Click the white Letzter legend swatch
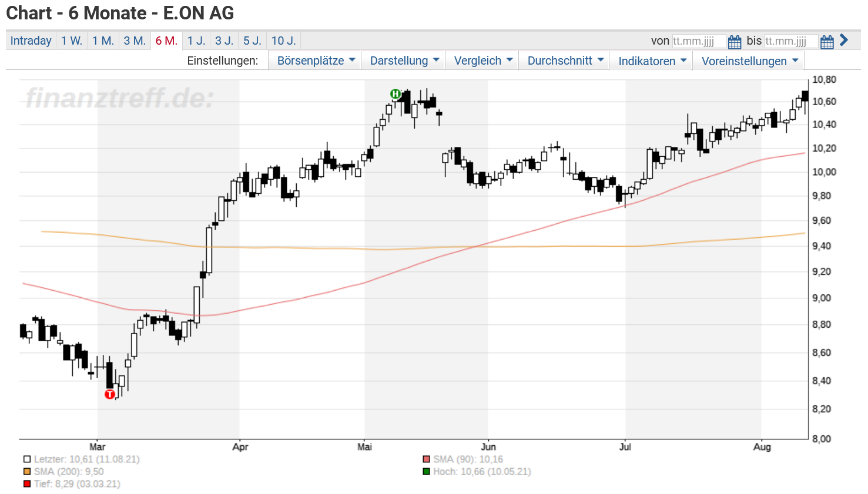 27,459
